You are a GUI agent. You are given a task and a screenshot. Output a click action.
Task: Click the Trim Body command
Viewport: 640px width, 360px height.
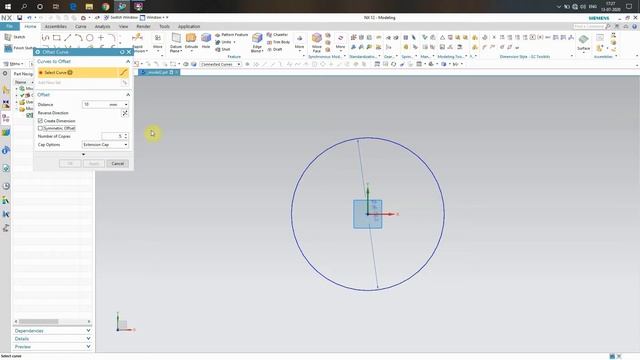click(x=278, y=42)
